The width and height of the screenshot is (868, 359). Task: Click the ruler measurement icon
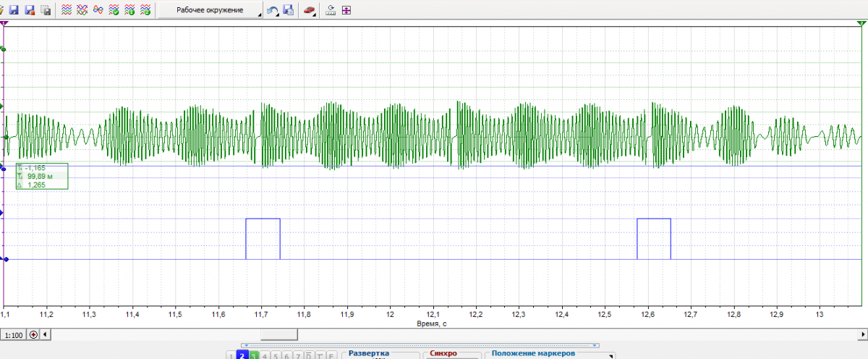point(331,10)
